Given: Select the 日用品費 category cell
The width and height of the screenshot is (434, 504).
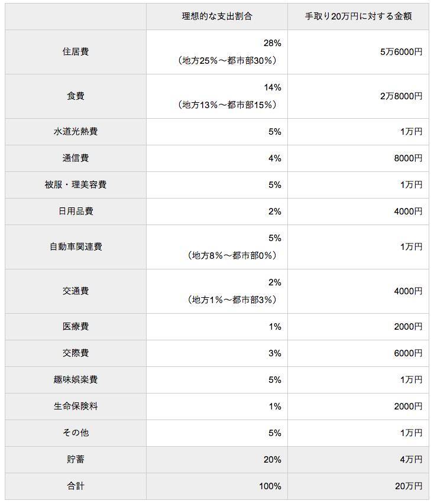Looking at the screenshot, I should (x=76, y=212).
